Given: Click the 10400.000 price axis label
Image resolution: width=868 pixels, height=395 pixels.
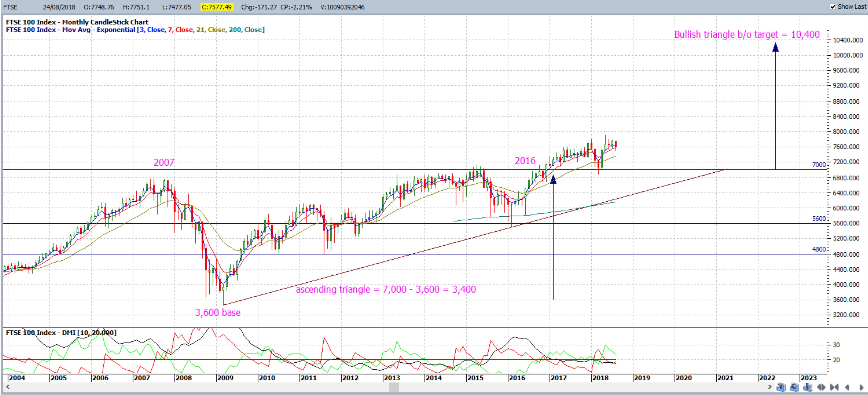Looking at the screenshot, I should pyautogui.click(x=848, y=40).
